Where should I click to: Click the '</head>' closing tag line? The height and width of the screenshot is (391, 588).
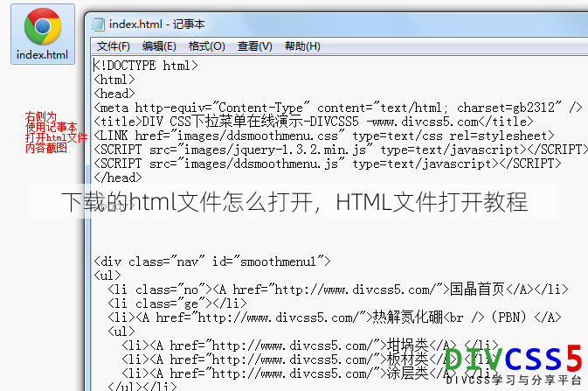[118, 178]
